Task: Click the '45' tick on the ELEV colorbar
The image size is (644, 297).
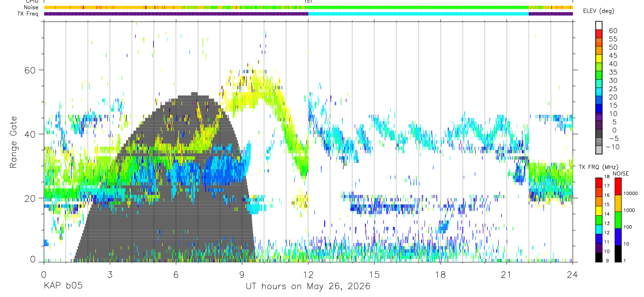Action: click(612, 56)
